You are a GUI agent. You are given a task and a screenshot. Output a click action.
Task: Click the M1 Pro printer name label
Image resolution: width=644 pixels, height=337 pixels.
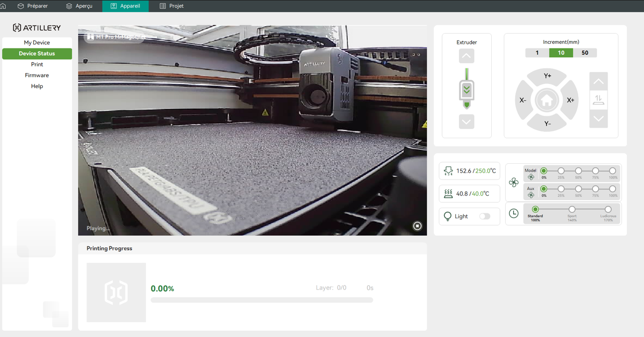coord(115,37)
